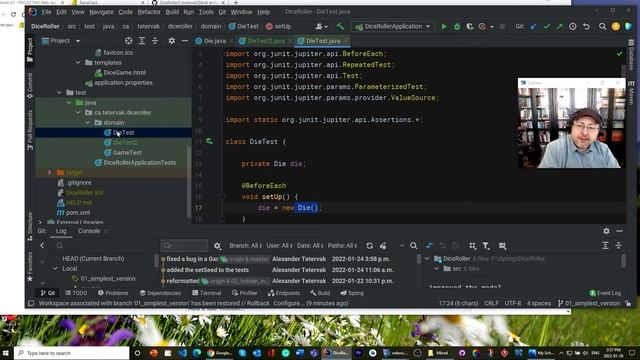Expand all in commit details pane

coord(605,246)
